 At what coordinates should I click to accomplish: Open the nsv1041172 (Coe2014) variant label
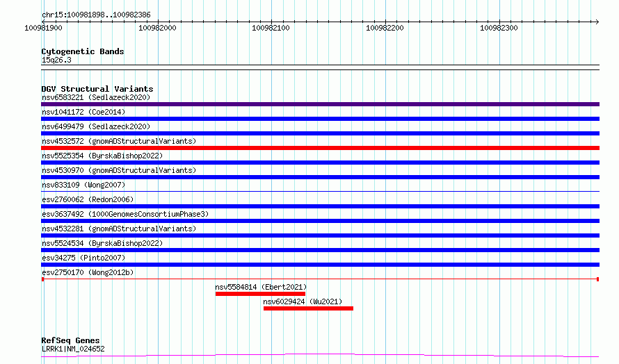click(x=83, y=112)
